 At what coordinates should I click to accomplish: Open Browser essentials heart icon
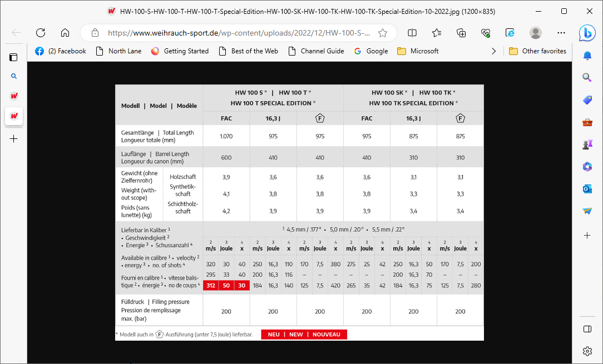(486, 33)
